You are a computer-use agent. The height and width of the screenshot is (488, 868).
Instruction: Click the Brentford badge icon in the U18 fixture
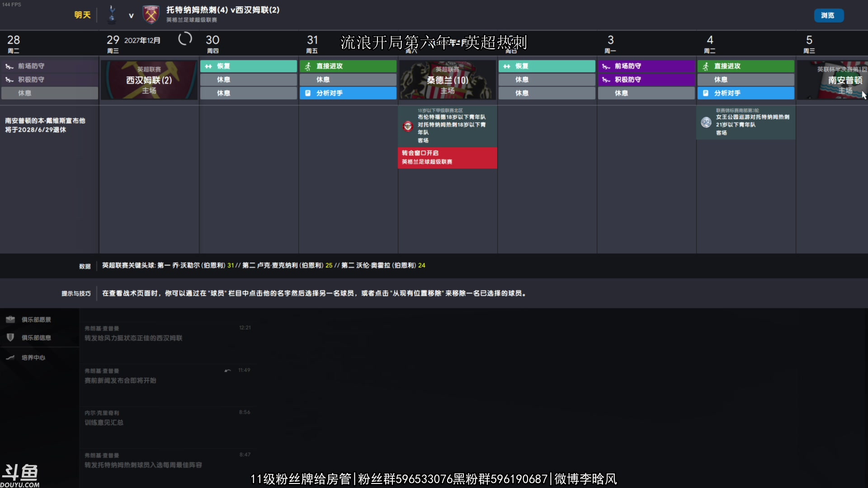click(x=408, y=126)
